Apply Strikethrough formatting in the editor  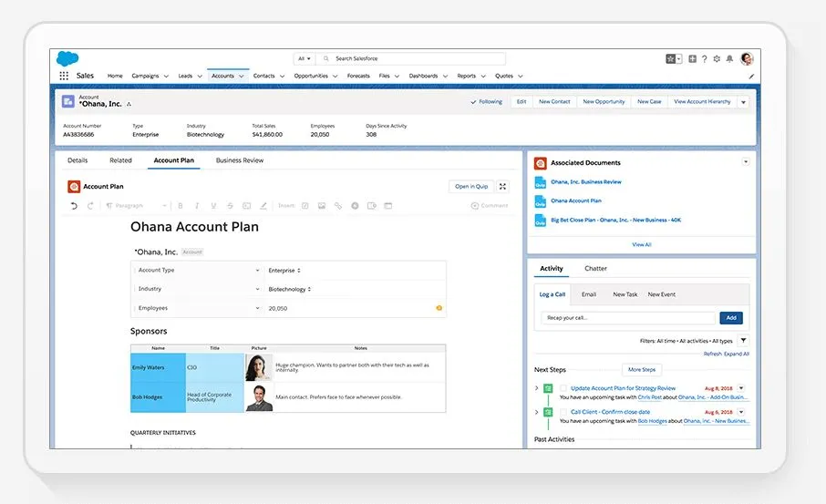230,206
